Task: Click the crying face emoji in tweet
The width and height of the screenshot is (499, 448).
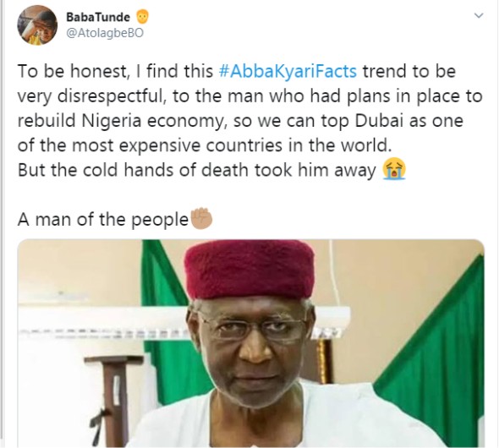Action: [x=394, y=169]
